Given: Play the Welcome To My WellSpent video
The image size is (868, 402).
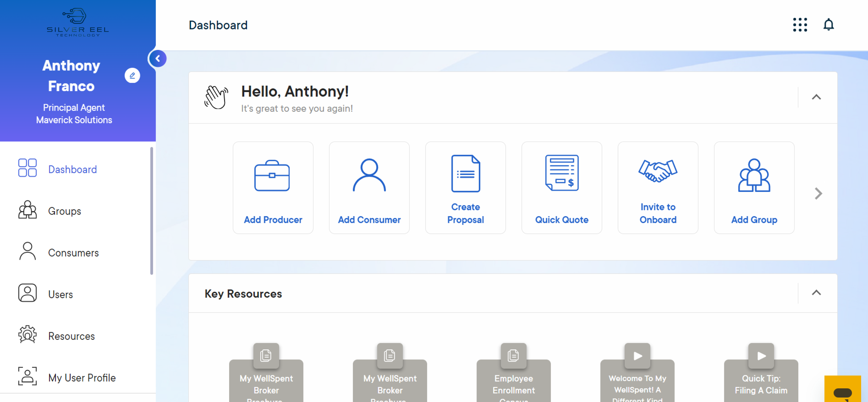Looking at the screenshot, I should [x=637, y=356].
